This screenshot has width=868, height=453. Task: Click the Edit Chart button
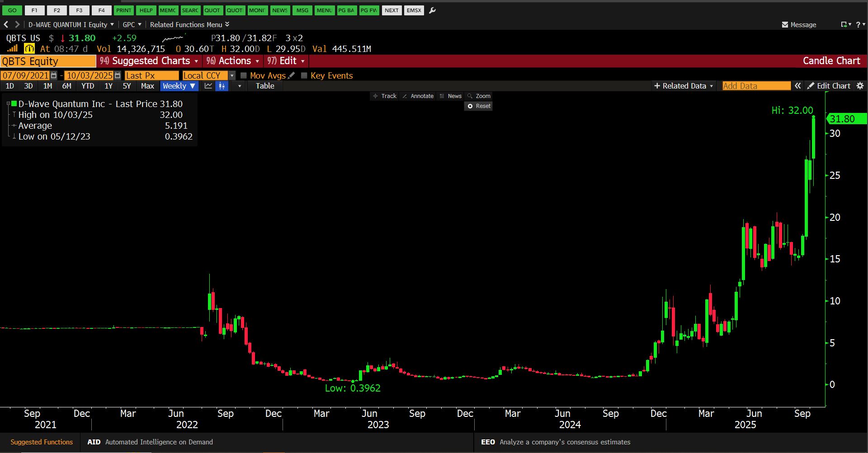coord(829,86)
